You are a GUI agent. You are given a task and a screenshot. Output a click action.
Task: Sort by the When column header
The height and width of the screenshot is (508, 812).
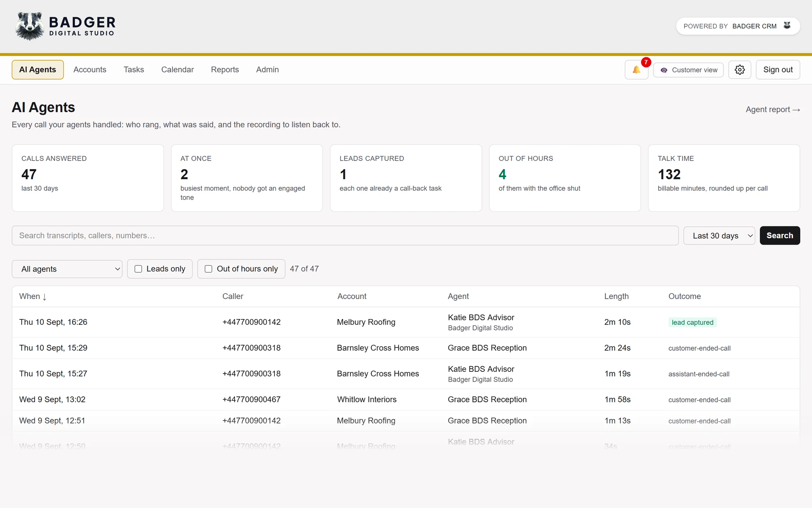pyautogui.click(x=33, y=296)
